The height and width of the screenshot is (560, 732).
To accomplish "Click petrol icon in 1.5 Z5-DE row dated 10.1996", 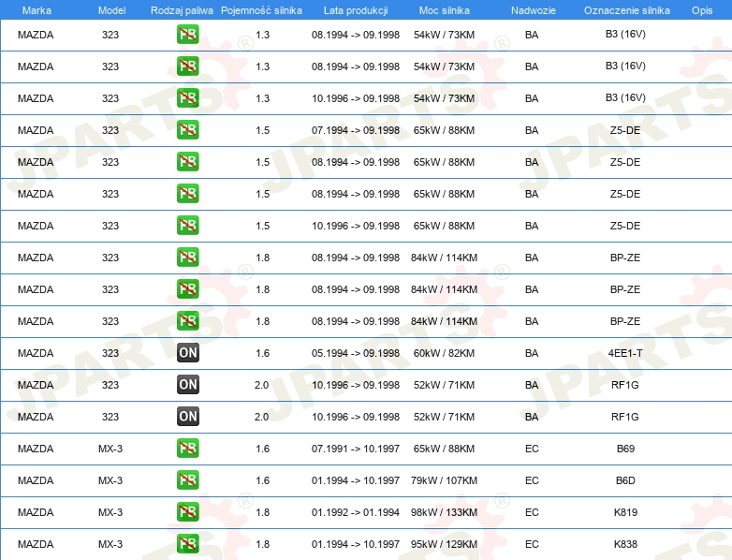I will tap(187, 225).
